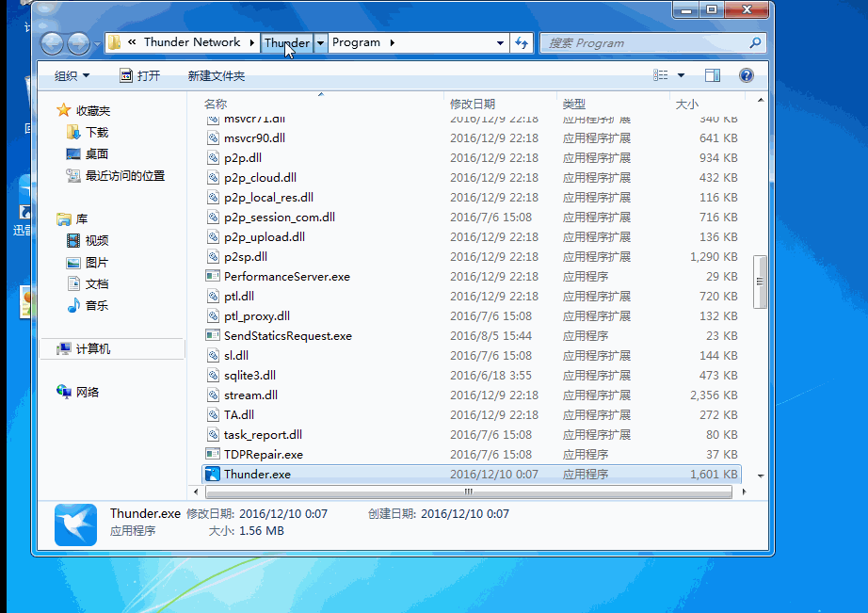Viewport: 868px width, 613px height.
Task: Open the view options dropdown arrow
Action: pyautogui.click(x=682, y=75)
